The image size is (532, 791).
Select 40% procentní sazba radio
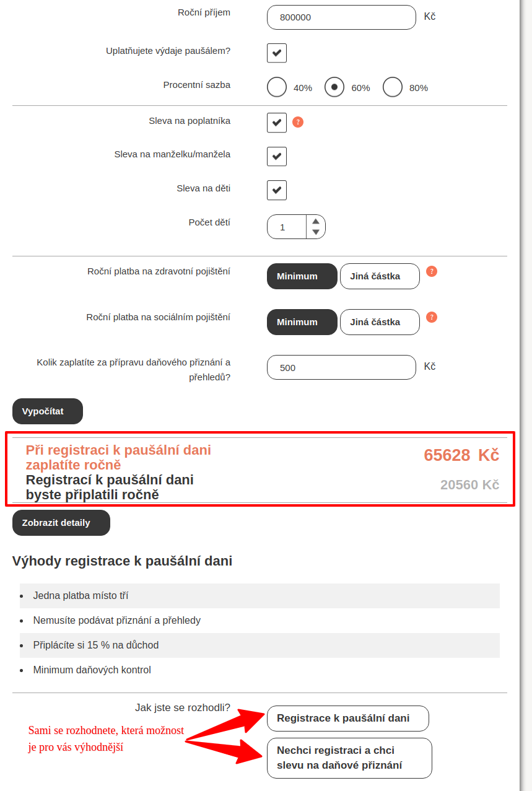pos(277,87)
